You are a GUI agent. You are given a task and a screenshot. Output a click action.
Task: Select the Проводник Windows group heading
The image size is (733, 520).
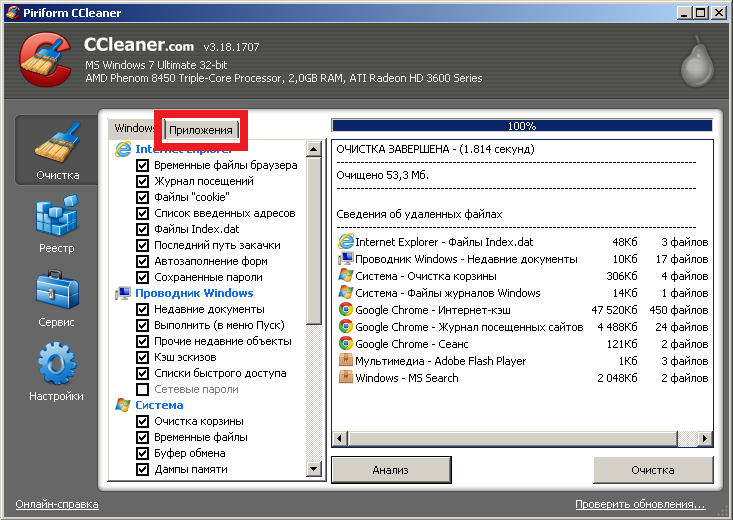194,293
